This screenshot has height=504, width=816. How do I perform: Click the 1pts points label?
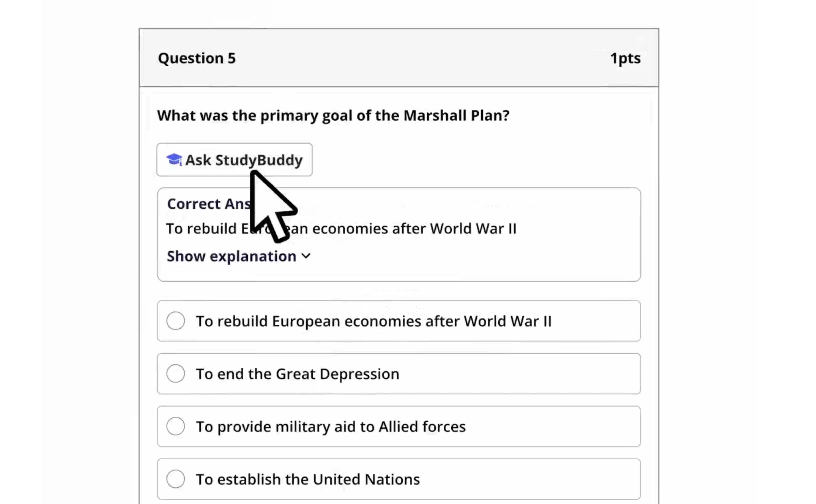click(x=625, y=58)
